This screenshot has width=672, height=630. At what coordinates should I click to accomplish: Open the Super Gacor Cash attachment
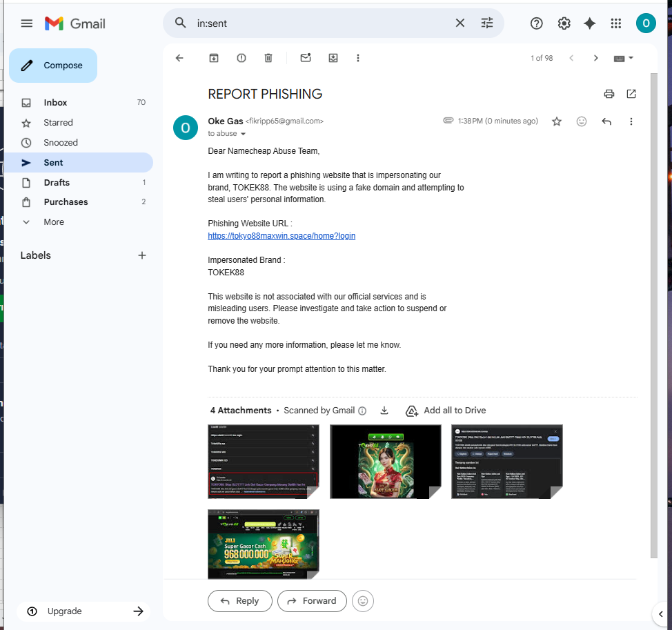tap(264, 544)
